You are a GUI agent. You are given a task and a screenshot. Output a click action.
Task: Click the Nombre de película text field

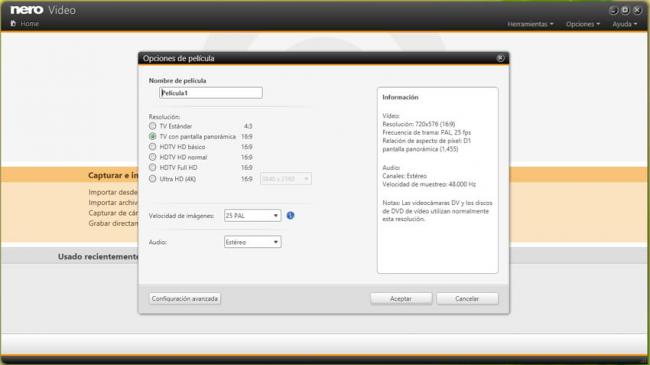[x=211, y=93]
